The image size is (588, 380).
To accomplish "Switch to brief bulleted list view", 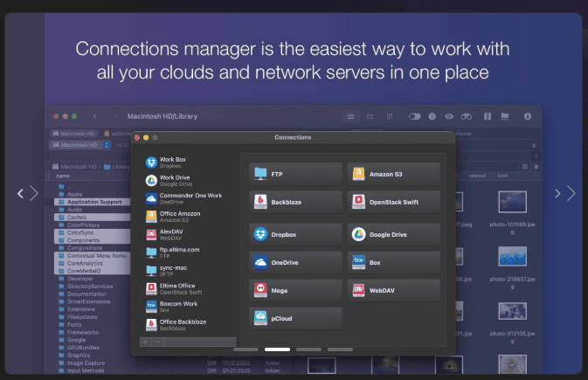I will tap(370, 117).
